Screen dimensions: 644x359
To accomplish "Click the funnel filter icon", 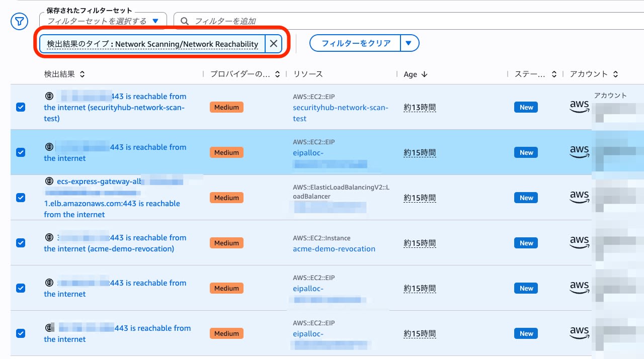I will (x=19, y=22).
